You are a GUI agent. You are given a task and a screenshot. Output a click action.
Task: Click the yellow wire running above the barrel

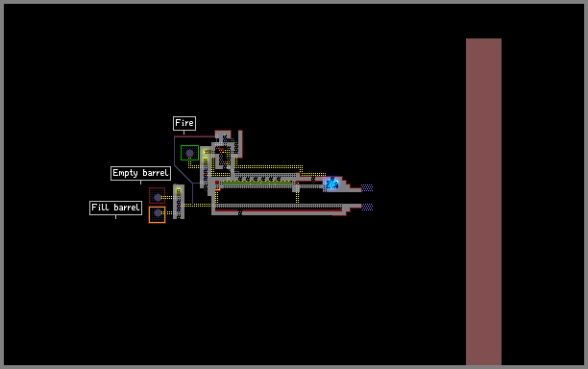[x=269, y=166]
